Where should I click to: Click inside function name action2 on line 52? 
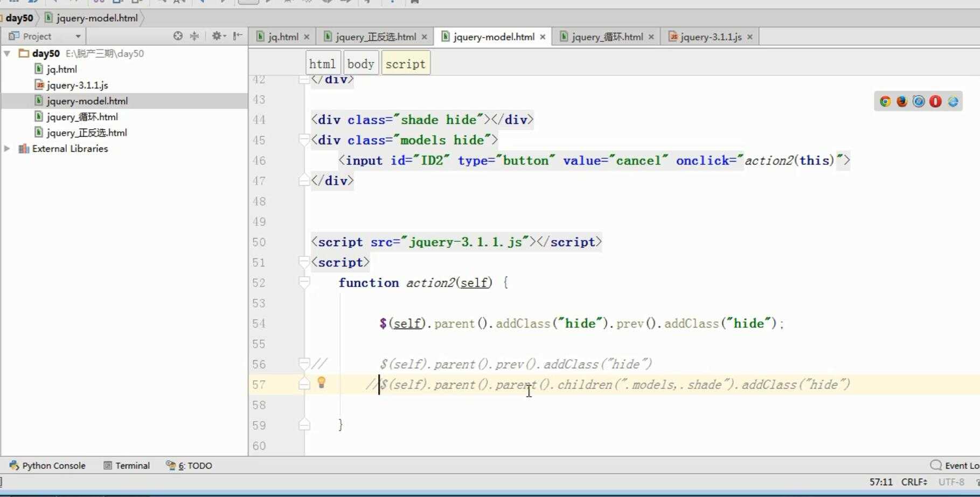pyautogui.click(x=430, y=283)
